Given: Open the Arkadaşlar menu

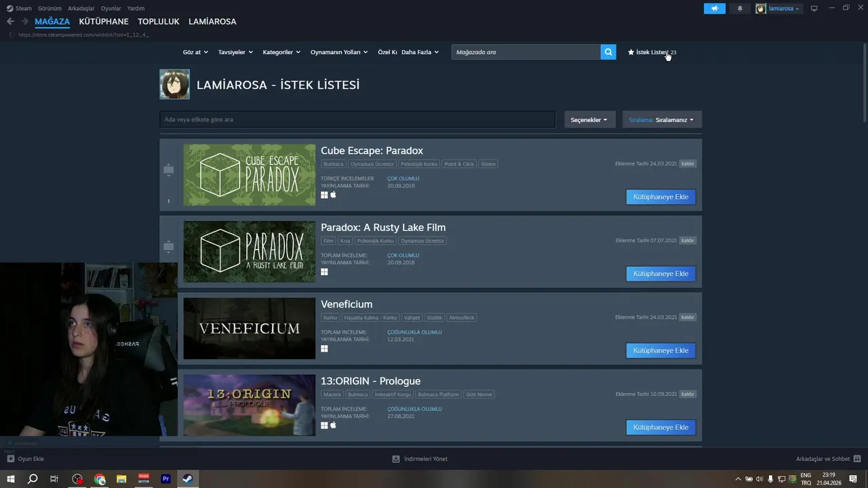Looking at the screenshot, I should click(x=81, y=8).
